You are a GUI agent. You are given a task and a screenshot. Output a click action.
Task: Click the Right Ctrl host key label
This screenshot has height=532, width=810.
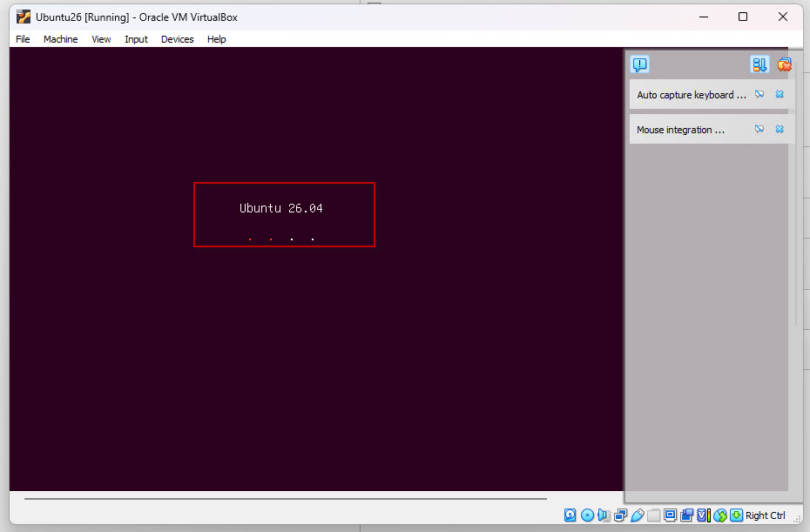click(765, 515)
